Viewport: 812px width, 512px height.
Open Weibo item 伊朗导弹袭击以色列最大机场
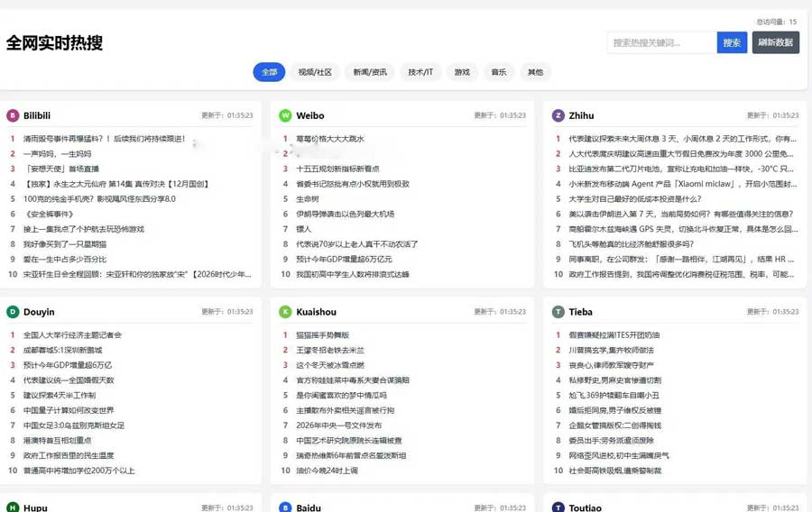(345, 214)
